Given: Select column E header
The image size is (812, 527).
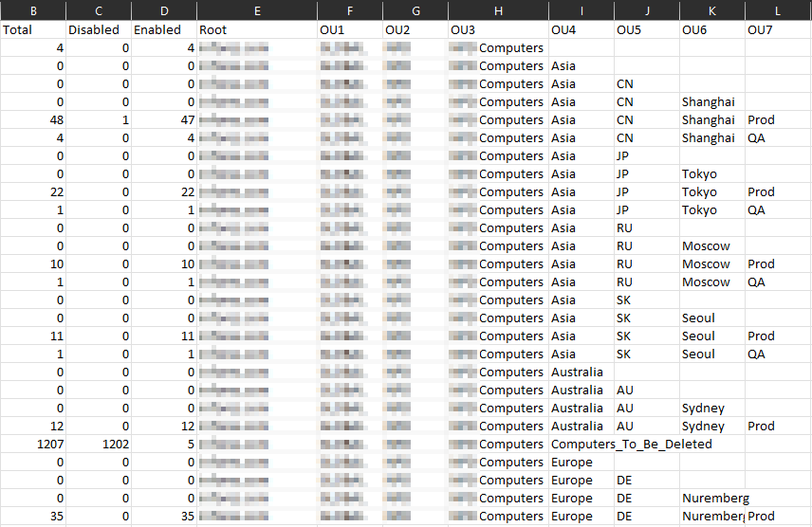Looking at the screenshot, I should tap(257, 10).
